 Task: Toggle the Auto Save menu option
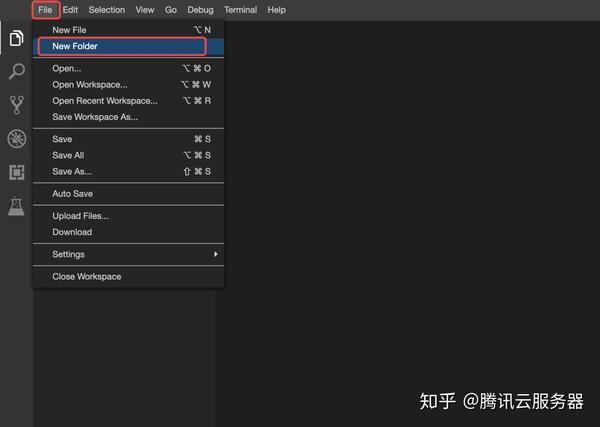click(x=129, y=194)
